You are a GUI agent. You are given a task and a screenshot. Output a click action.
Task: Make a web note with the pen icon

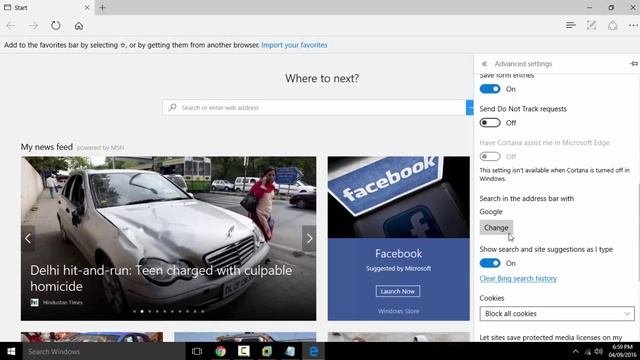(591, 25)
